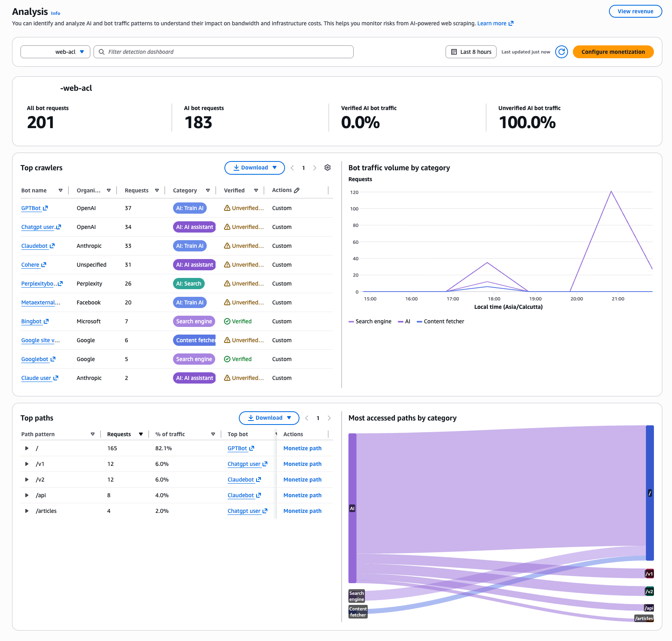
Task: Click the AI: Search tag on Perplexitybot row
Action: (189, 284)
